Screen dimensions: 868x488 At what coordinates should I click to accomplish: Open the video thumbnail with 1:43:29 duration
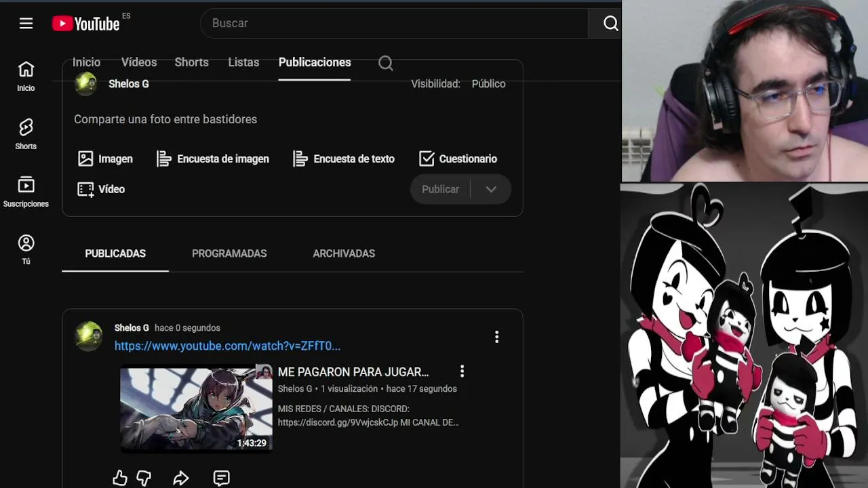196,409
